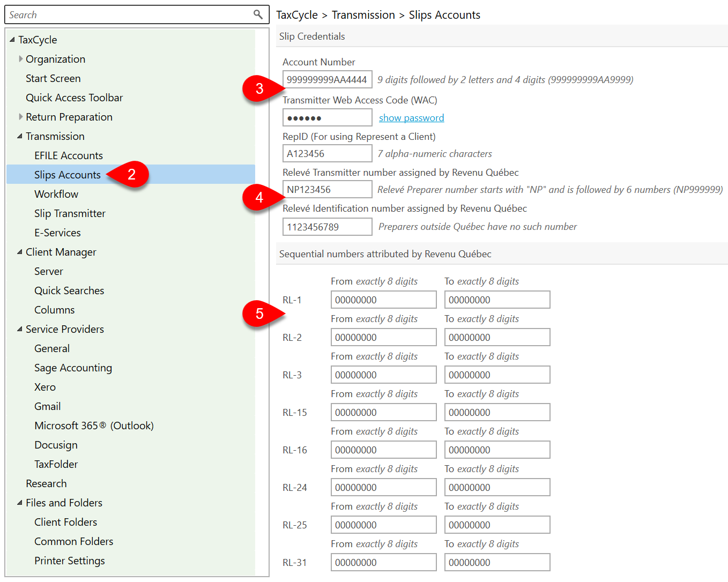Click the RL-15 From field
Image resolution: width=728 pixels, height=582 pixels.
click(384, 412)
